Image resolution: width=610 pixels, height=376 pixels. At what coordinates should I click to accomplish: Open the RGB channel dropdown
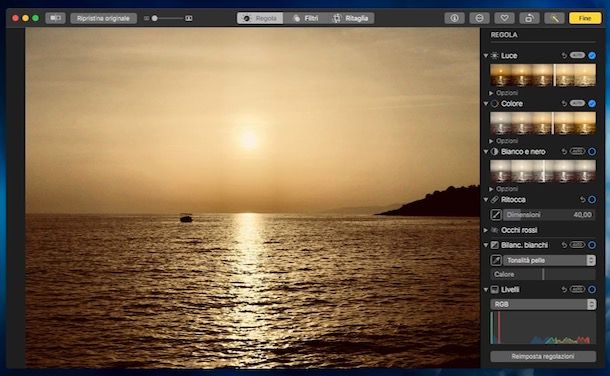(543, 304)
